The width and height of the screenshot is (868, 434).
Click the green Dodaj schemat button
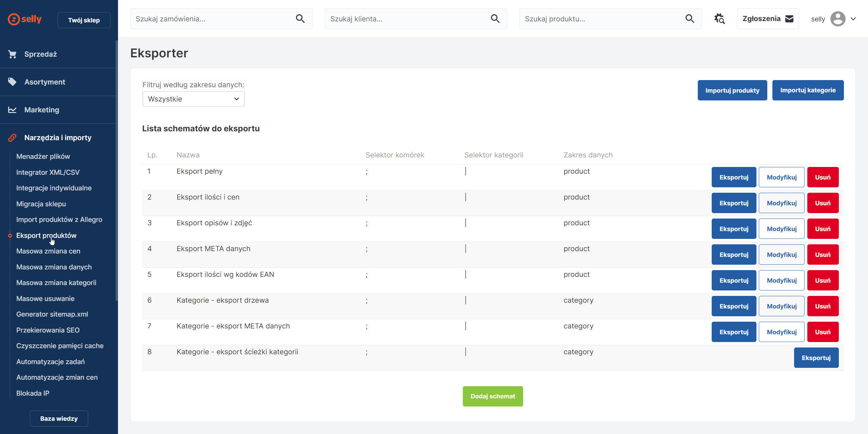(492, 396)
